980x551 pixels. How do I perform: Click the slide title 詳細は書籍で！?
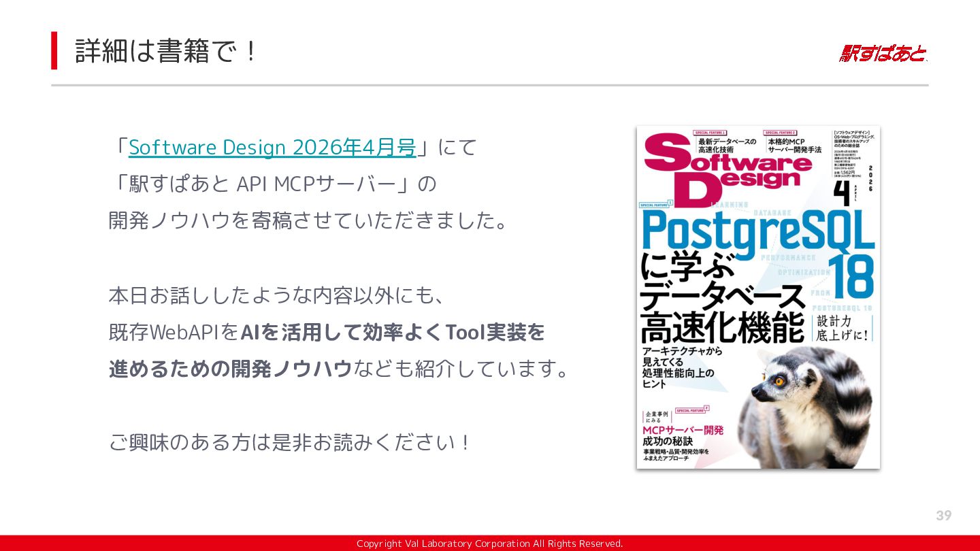point(167,51)
